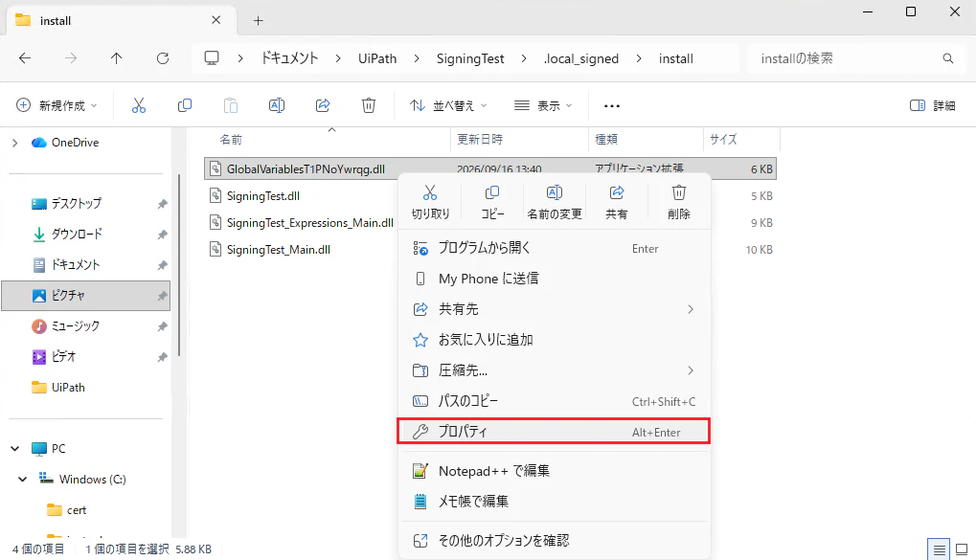Click the toolbar copy icon
Viewport: 976px width, 560px height.
tap(185, 105)
